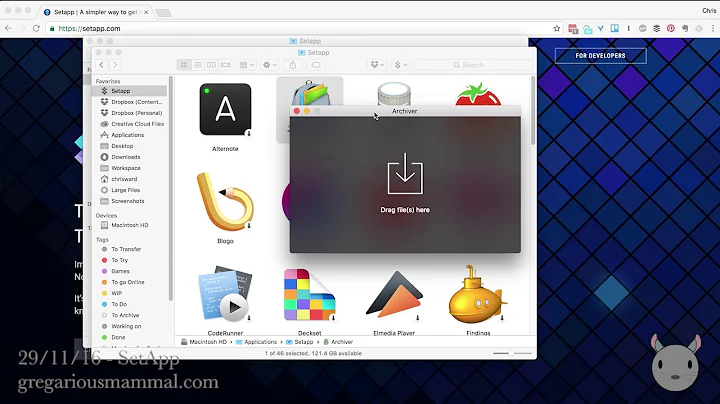
Task: Open the Deckset app icon
Action: 309,294
